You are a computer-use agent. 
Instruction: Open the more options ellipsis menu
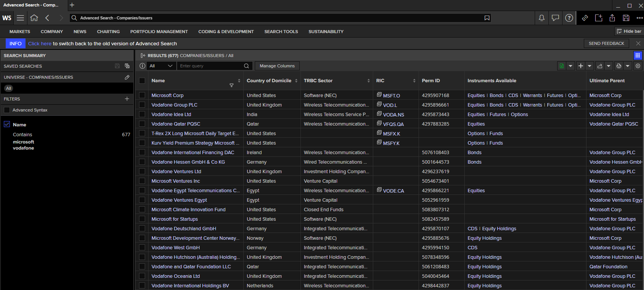[639, 18]
